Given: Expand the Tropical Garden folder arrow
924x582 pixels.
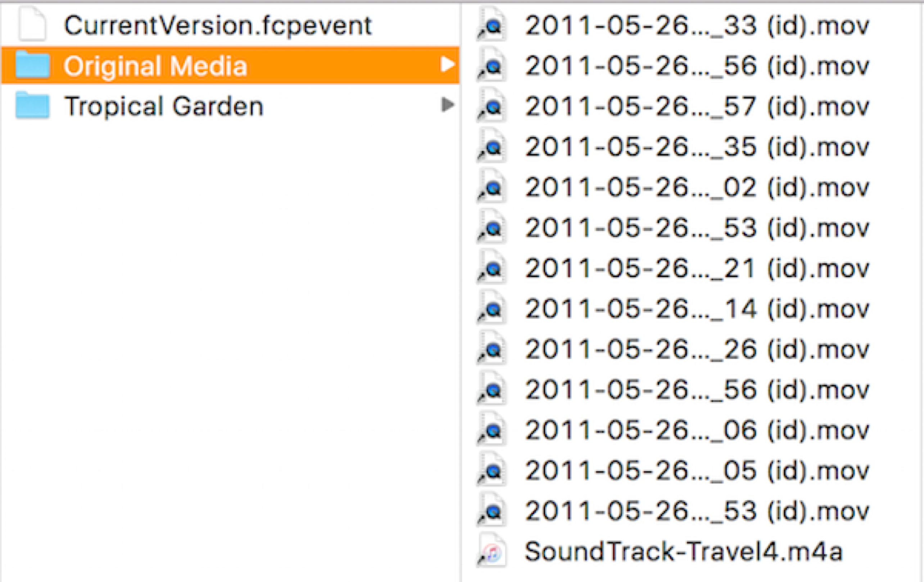Looking at the screenshot, I should 447,105.
